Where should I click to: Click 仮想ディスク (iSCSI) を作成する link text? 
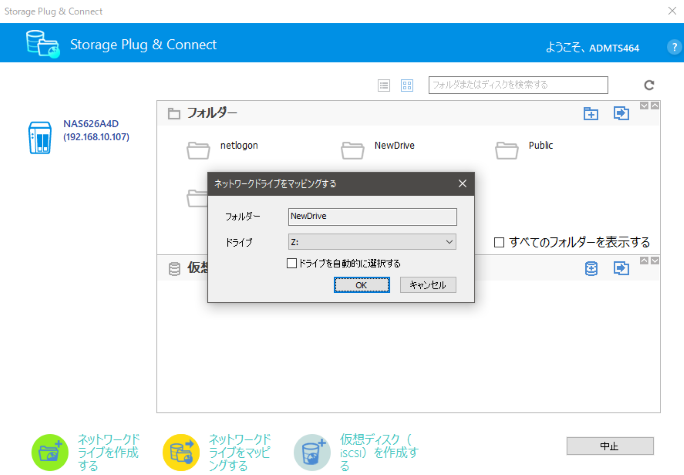pos(379,452)
